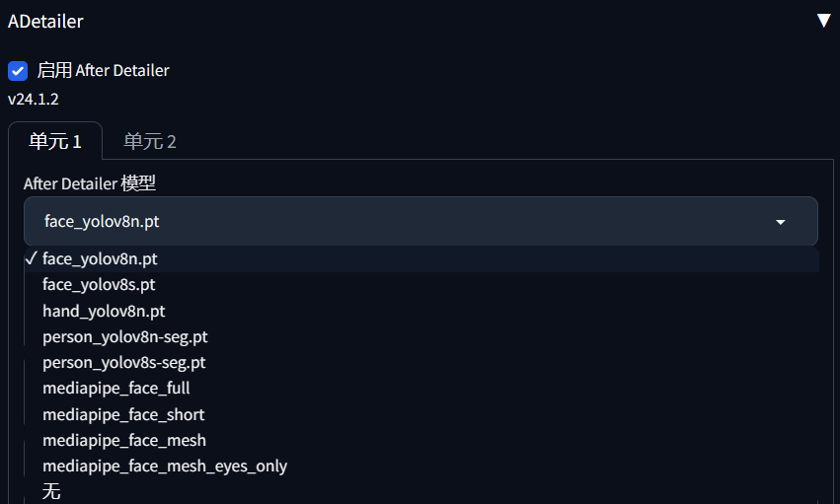840x504 pixels.
Task: Switch to the 单元 2 tab
Action: pyautogui.click(x=150, y=142)
